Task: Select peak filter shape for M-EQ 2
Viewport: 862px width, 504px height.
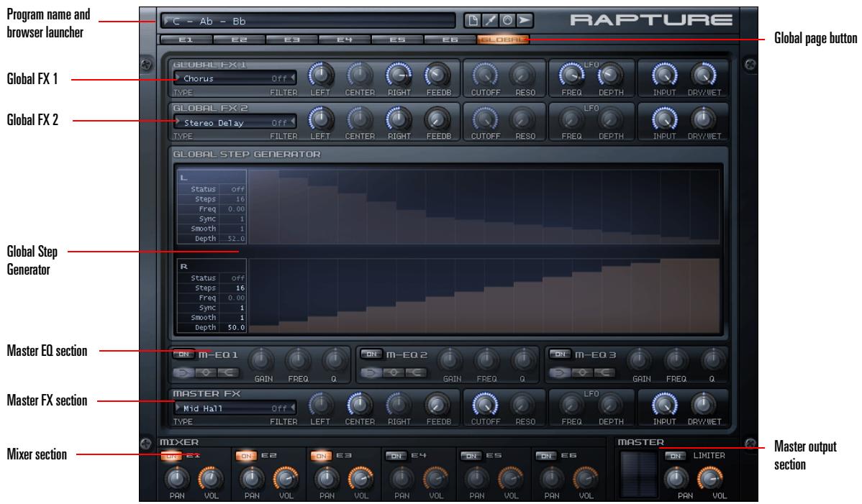Action: pos(393,372)
